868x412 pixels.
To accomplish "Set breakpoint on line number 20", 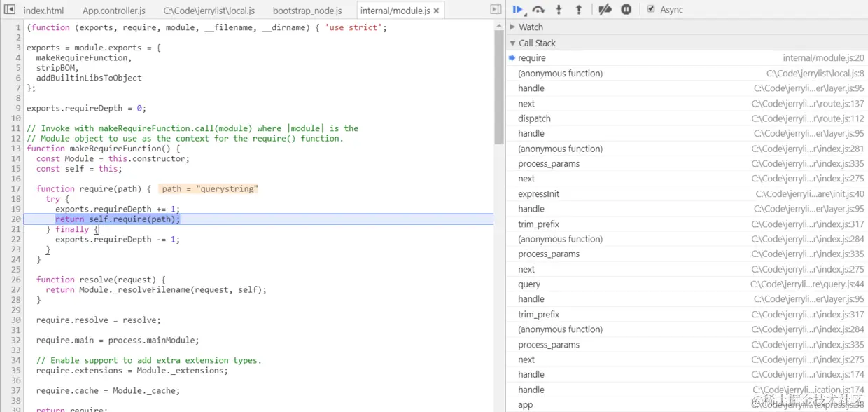I will (x=16, y=219).
